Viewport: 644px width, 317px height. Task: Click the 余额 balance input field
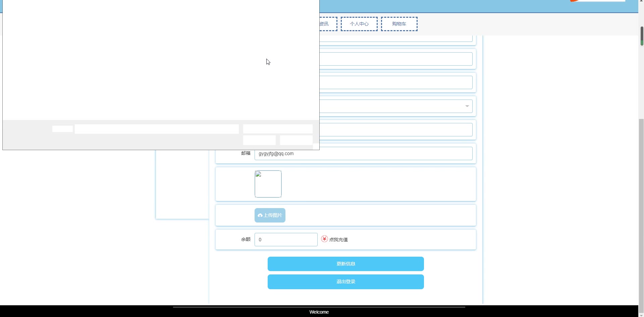tap(286, 240)
